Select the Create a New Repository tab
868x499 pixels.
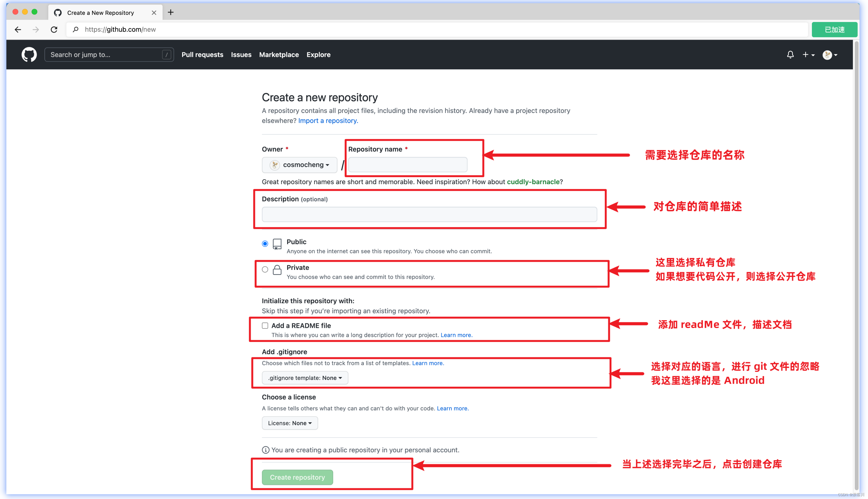(x=105, y=13)
